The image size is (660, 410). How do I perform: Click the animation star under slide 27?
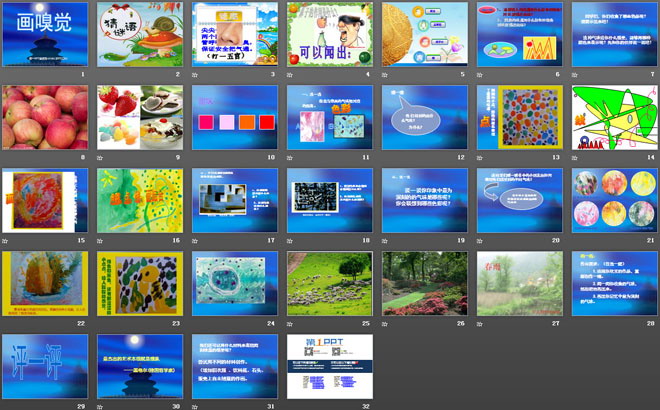[479, 324]
